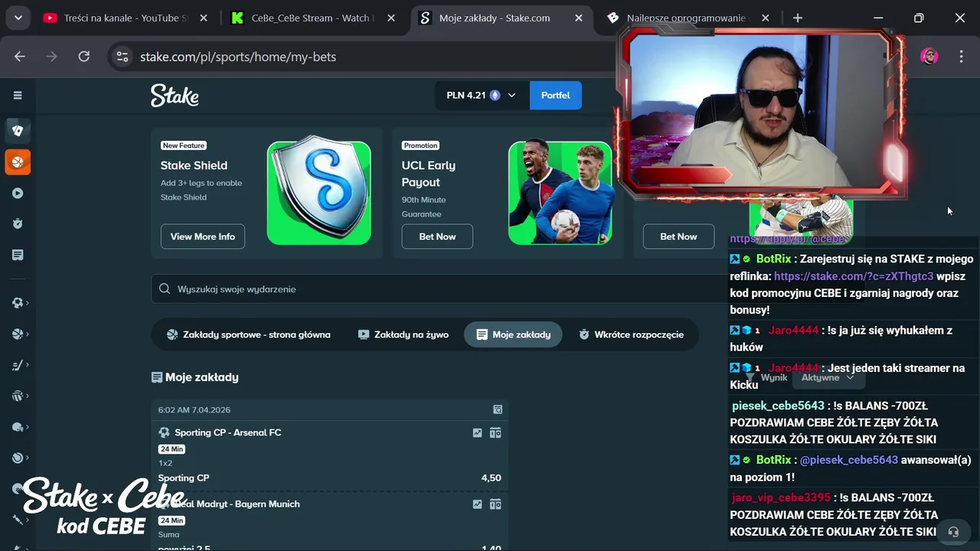This screenshot has height=551, width=980.
Task: Open the stake.com/?c=zXThgtc3 reflink in chat
Action: (854, 276)
